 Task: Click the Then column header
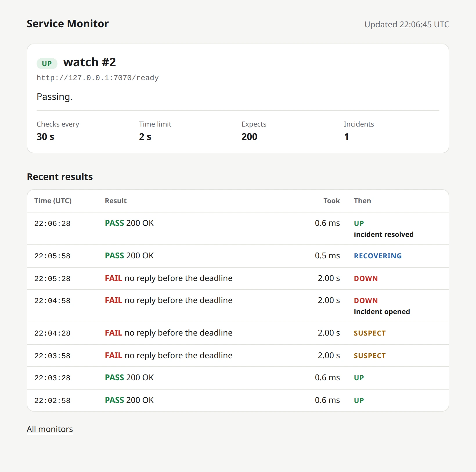point(362,201)
